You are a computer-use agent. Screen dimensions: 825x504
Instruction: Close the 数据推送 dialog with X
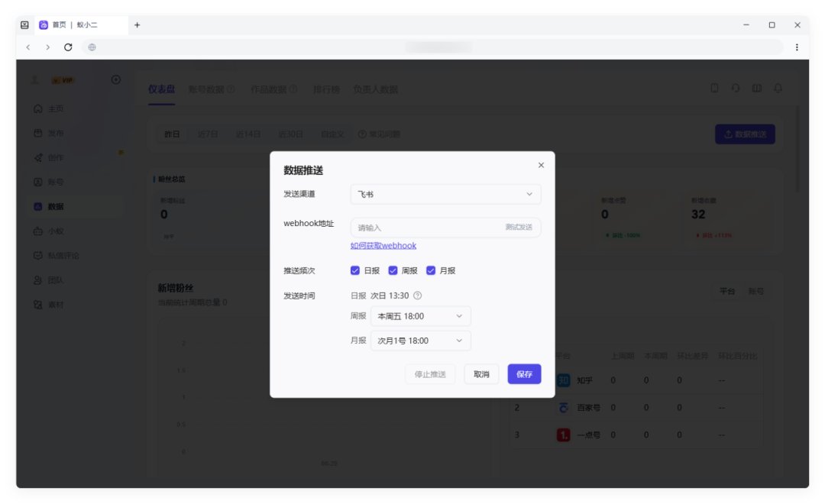pyautogui.click(x=541, y=165)
